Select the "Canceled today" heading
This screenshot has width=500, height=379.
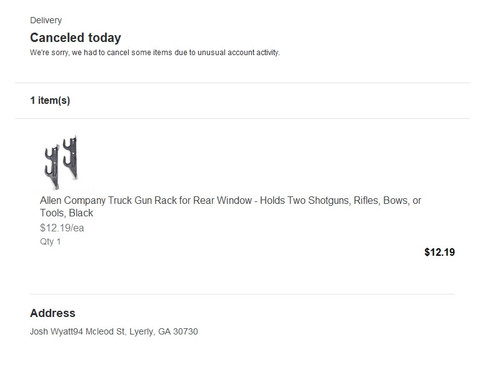tap(75, 38)
